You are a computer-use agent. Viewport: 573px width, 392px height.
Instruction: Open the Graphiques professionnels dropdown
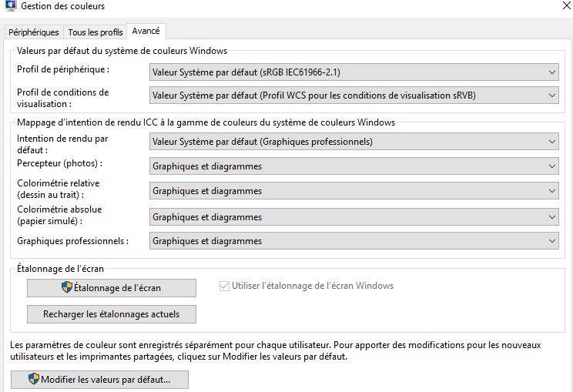tap(354, 241)
